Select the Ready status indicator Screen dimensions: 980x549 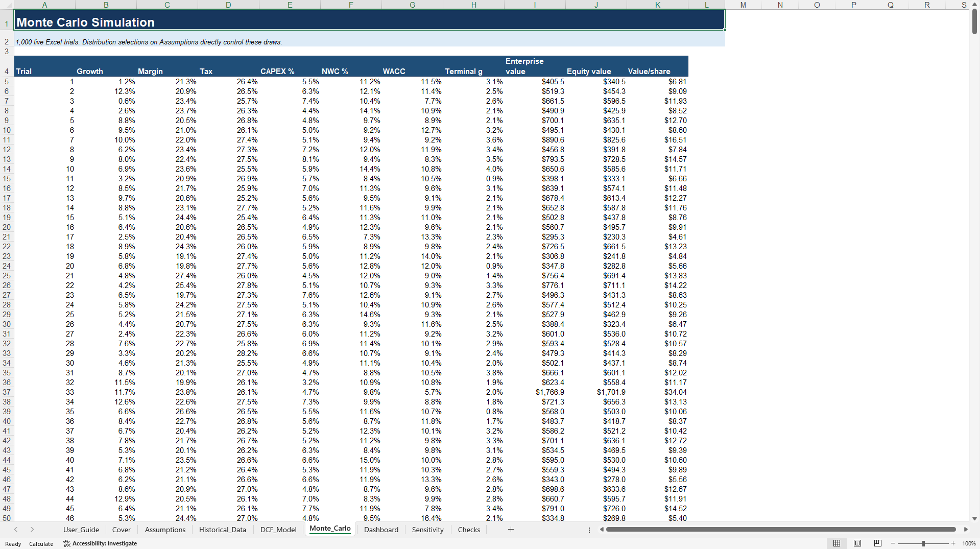click(x=13, y=544)
